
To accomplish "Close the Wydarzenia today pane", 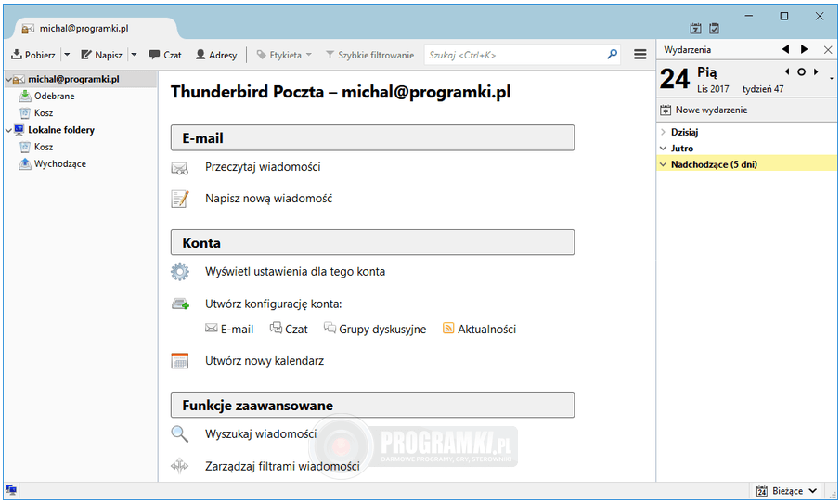I will coord(828,50).
